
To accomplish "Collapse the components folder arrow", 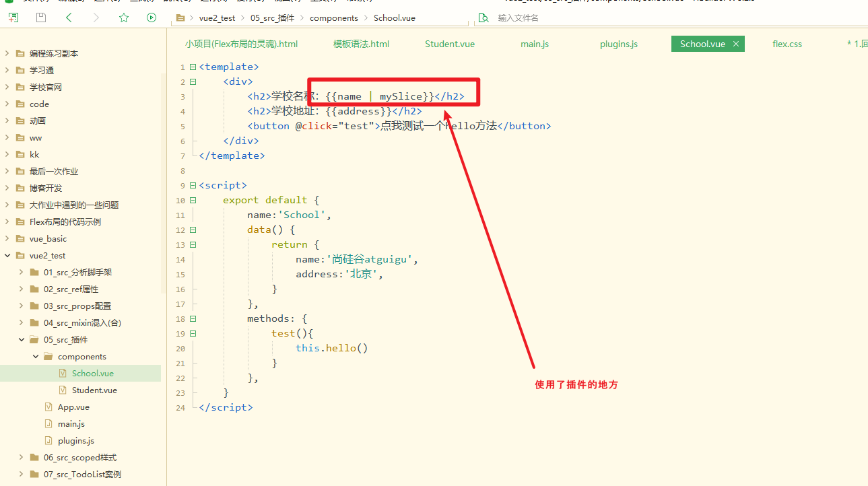I will pyautogui.click(x=35, y=356).
